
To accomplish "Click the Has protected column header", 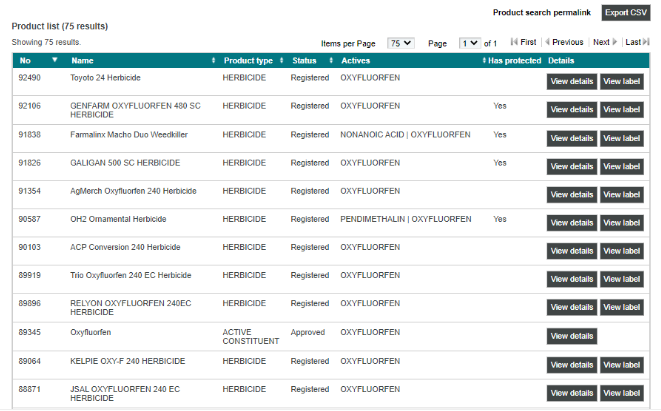I will point(514,61).
